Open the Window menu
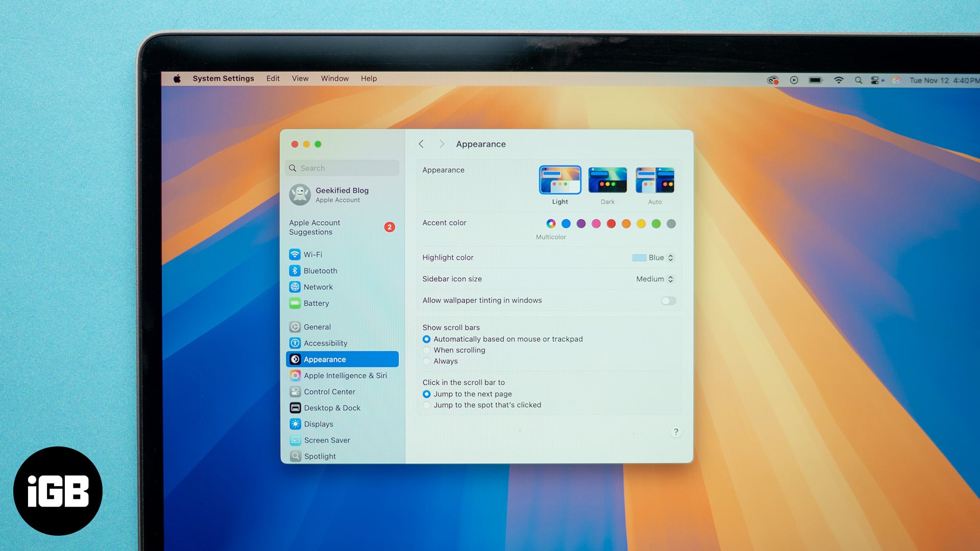 pos(334,78)
